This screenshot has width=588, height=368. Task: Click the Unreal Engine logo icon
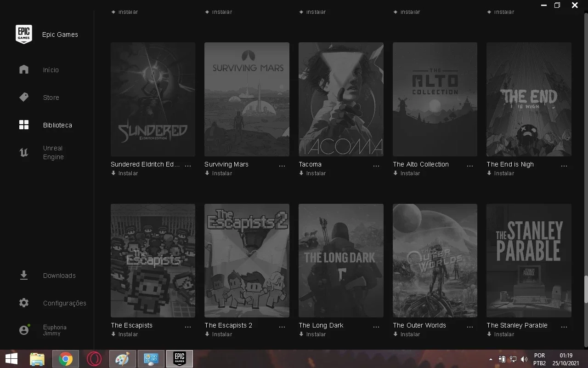pos(24,152)
